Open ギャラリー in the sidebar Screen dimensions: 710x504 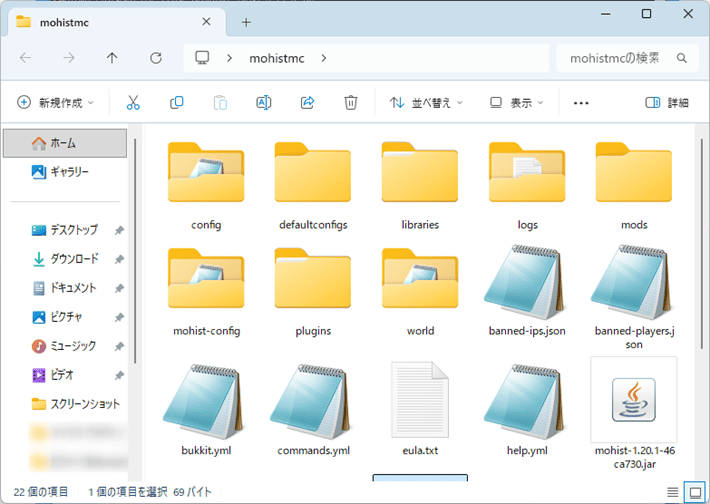(65, 172)
